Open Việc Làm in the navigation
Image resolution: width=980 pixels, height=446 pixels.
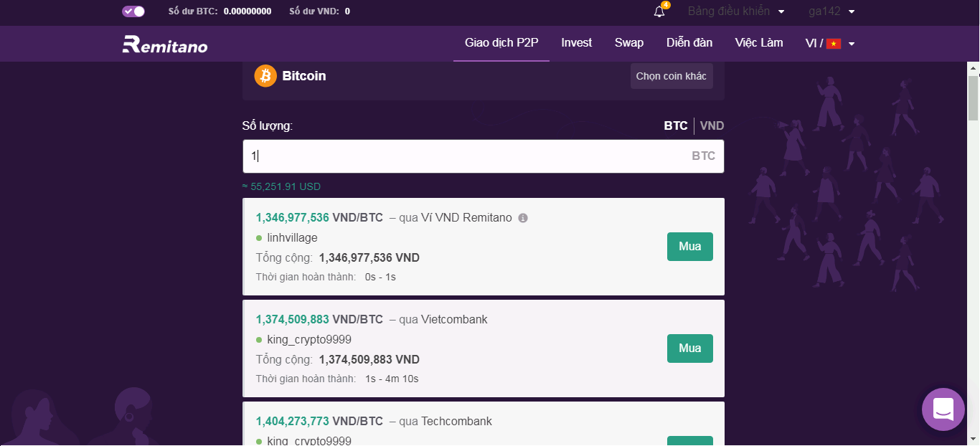[759, 43]
